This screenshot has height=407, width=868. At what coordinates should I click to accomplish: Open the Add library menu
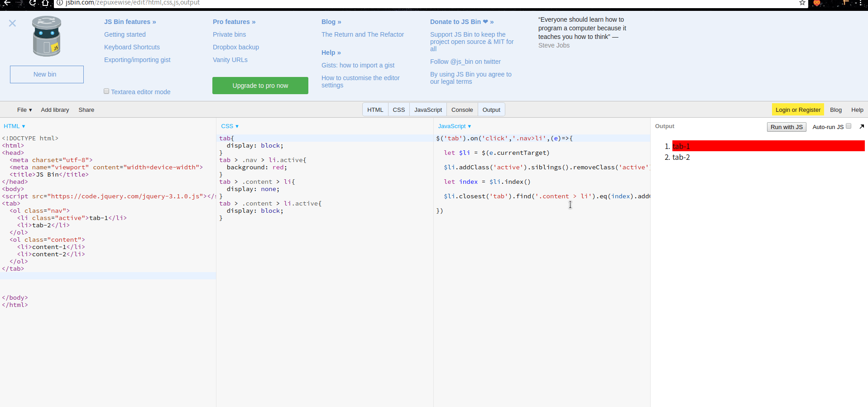point(55,110)
